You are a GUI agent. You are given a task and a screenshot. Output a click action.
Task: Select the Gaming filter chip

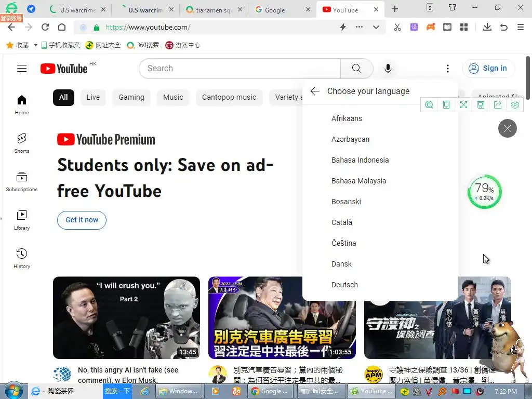[131, 97]
